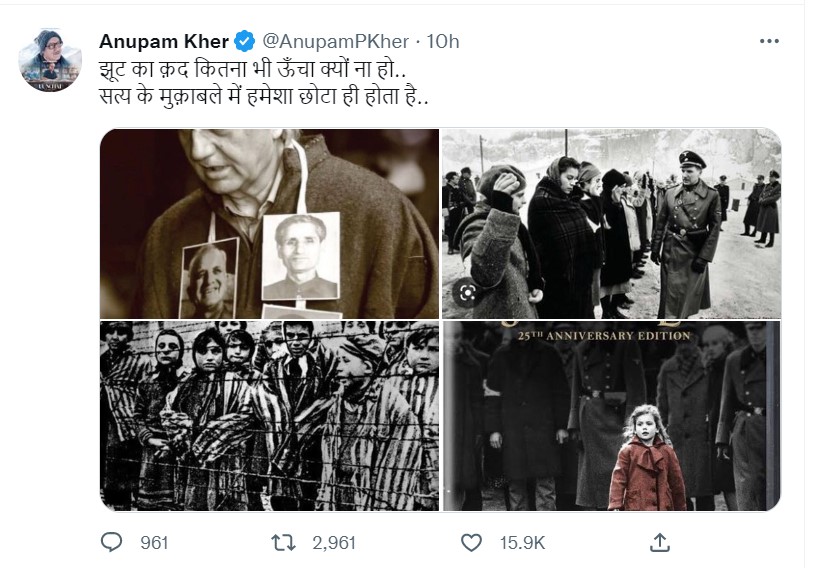Click the 15.9K likes count
Screen dimensions: 814x568
[x=522, y=542]
